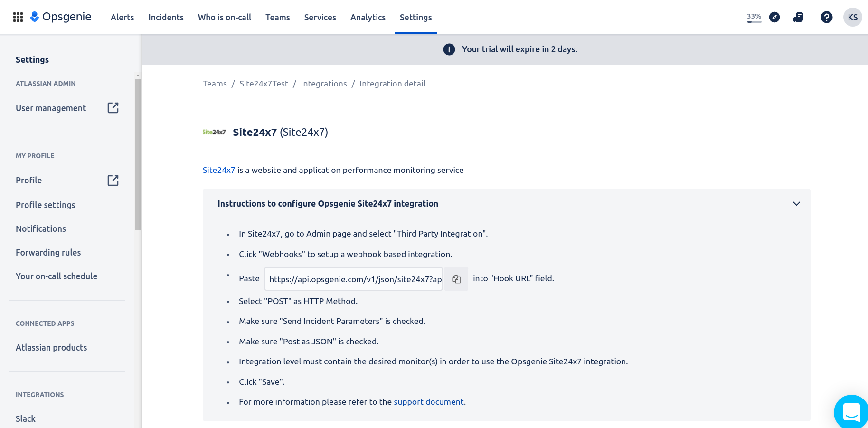The height and width of the screenshot is (428, 868).
Task: Open User management in new tab
Action: coord(113,108)
